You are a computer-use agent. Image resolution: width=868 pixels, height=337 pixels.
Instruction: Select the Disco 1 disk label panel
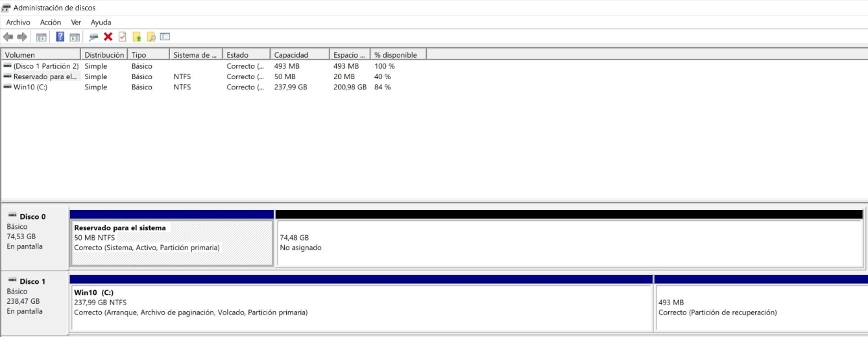[34, 301]
